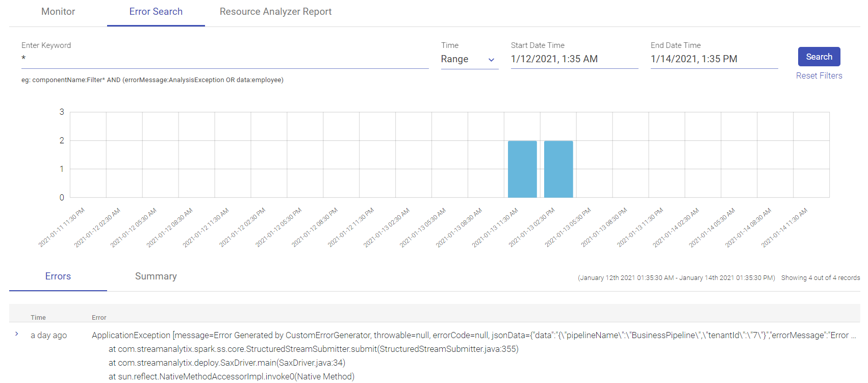Select the Error Search tab
Screen dimensions: 868x383
[156, 11]
